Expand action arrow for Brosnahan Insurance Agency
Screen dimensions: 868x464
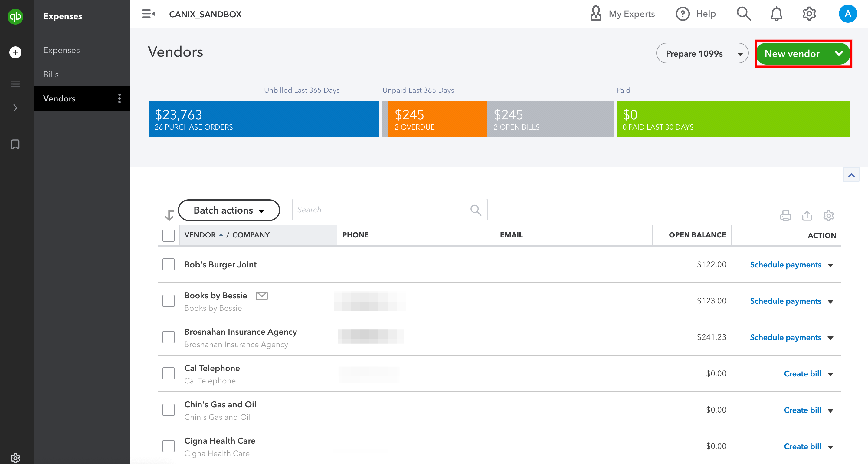pos(830,338)
